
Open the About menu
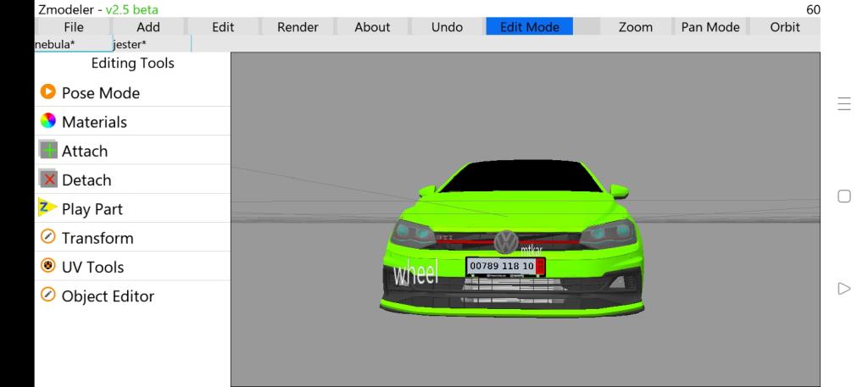point(373,26)
